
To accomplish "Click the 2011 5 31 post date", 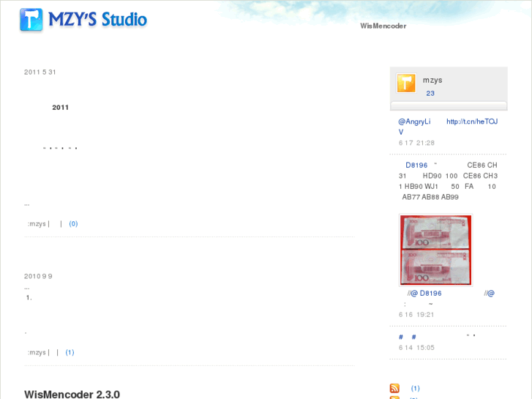I will click(40, 72).
